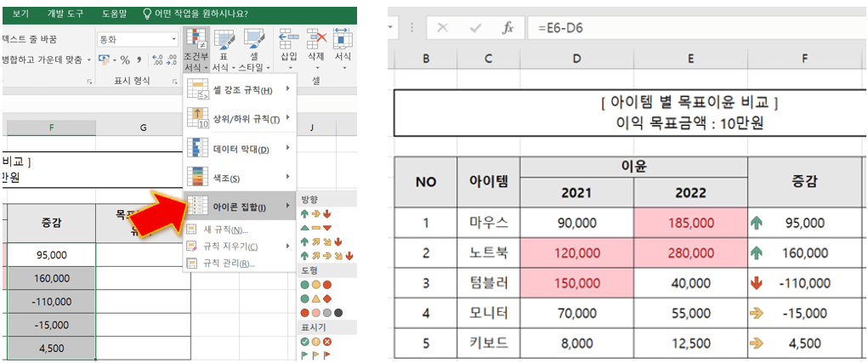Open the 조건부 서식 conditional formatting button

[195, 50]
